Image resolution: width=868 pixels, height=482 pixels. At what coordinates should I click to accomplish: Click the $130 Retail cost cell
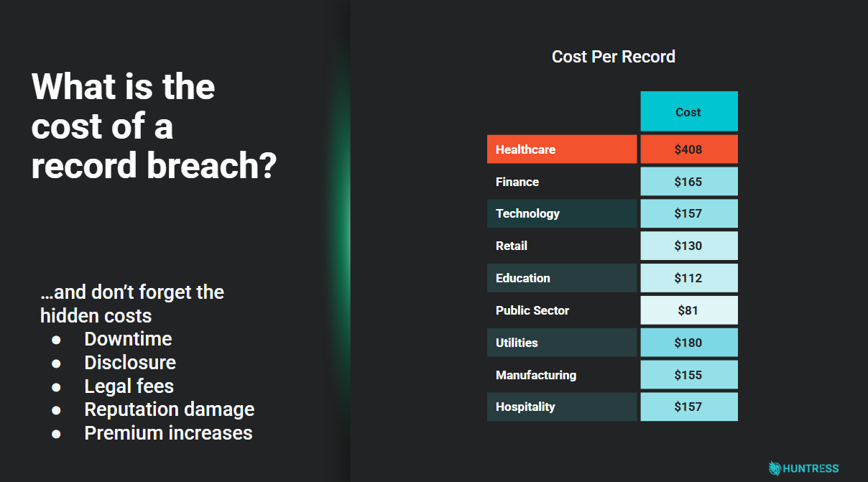pyautogui.click(x=689, y=246)
